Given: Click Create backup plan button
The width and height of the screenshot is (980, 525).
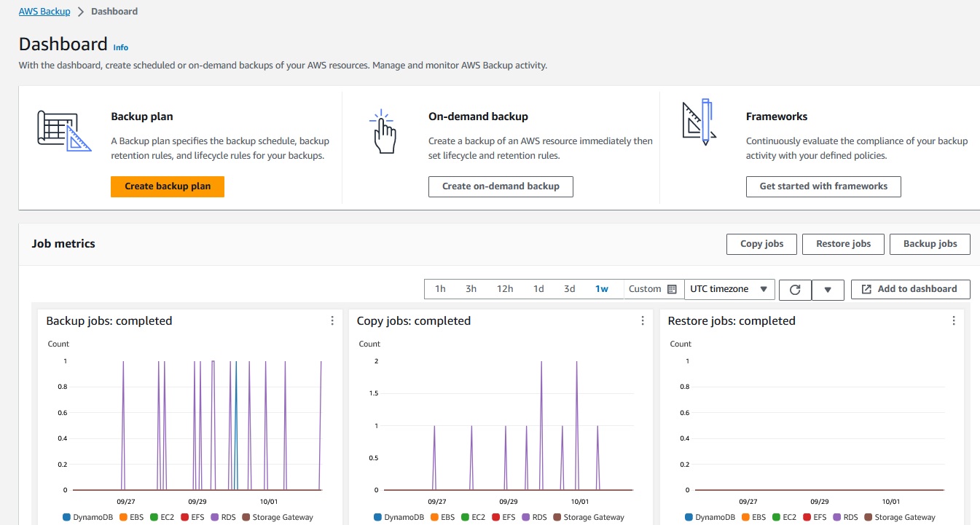Looking at the screenshot, I should (168, 186).
